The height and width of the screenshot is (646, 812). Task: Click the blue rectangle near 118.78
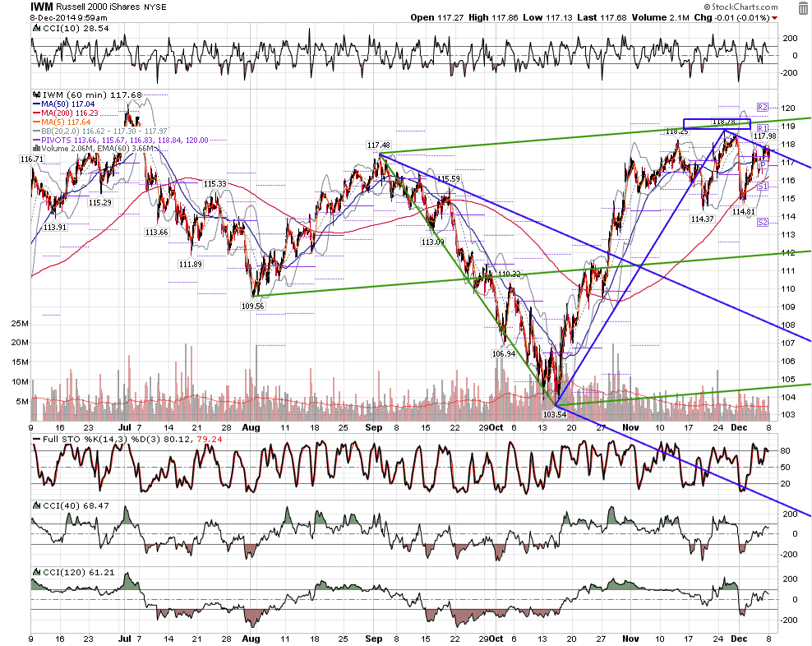[717, 124]
